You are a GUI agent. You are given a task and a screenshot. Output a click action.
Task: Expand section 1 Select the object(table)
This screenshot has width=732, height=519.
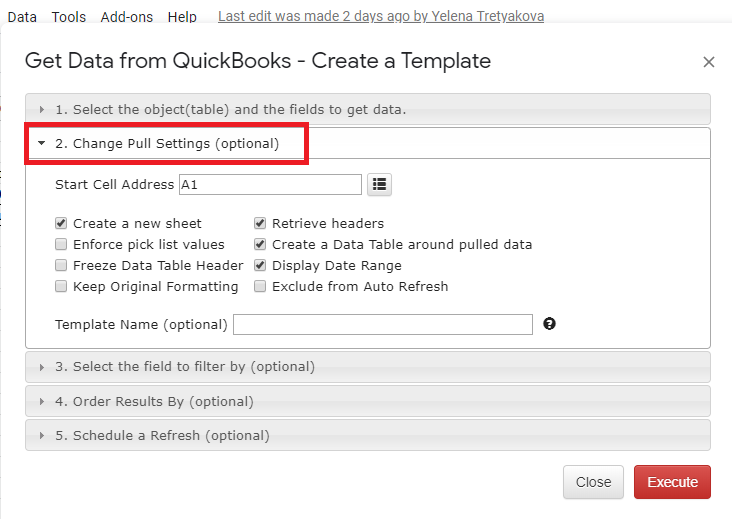(368, 109)
